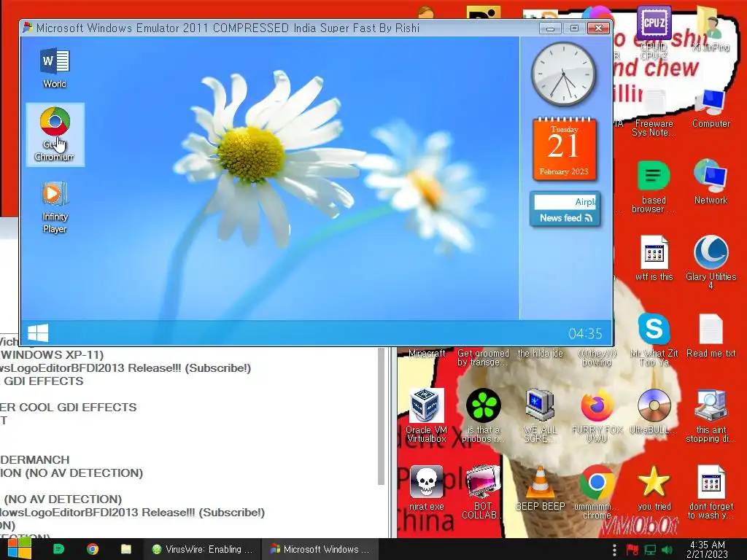Minimize the Windows Emulator window
This screenshot has width=747, height=560.
(550, 28)
